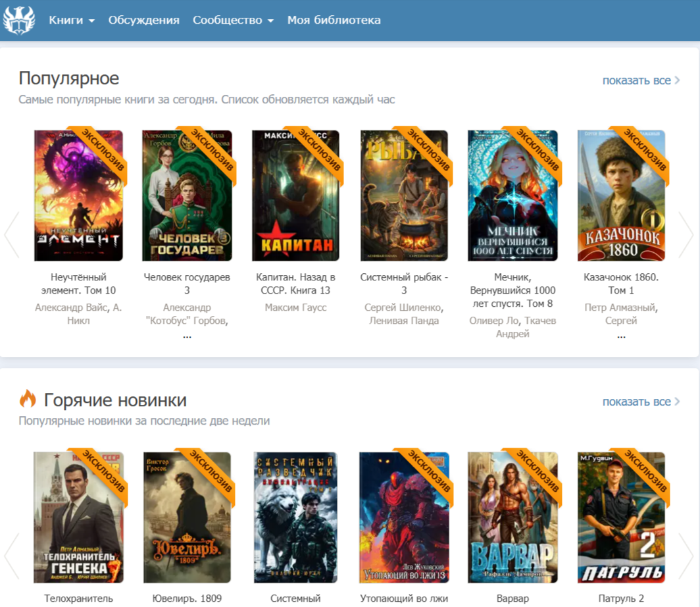Image resolution: width=700 pixels, height=607 pixels.
Task: Open author Максим Гаусс
Action: pos(295,307)
